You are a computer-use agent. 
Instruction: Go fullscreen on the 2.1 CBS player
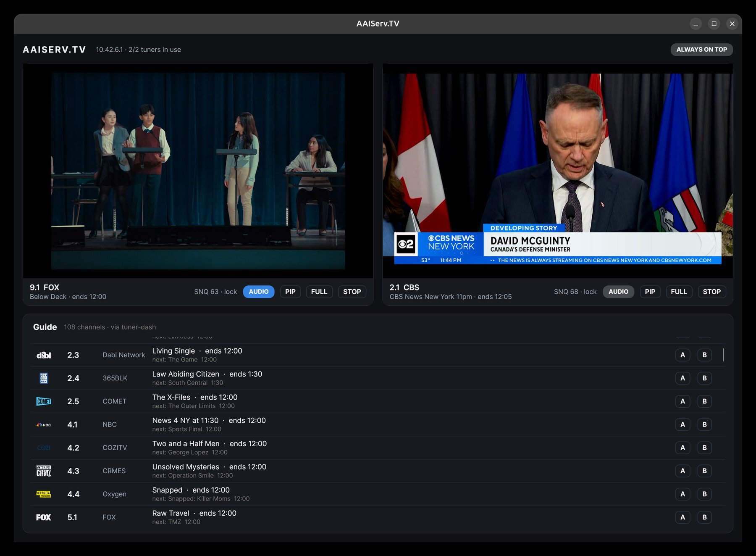[x=679, y=292]
